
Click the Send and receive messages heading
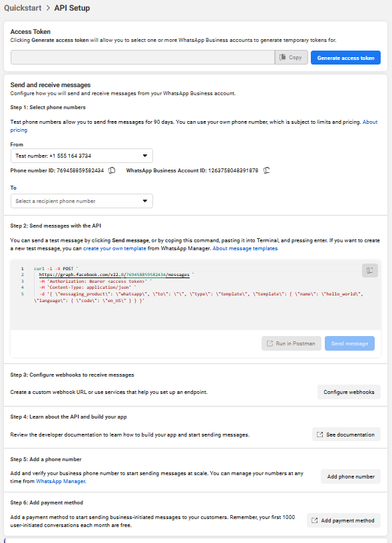[x=51, y=85]
